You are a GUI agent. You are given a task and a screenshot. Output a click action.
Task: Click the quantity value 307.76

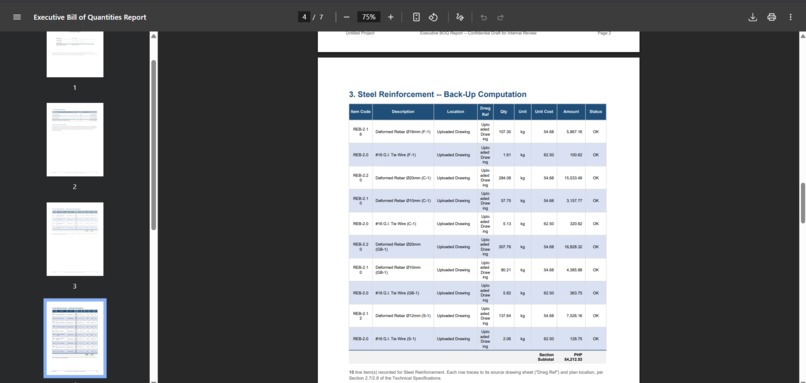point(505,247)
